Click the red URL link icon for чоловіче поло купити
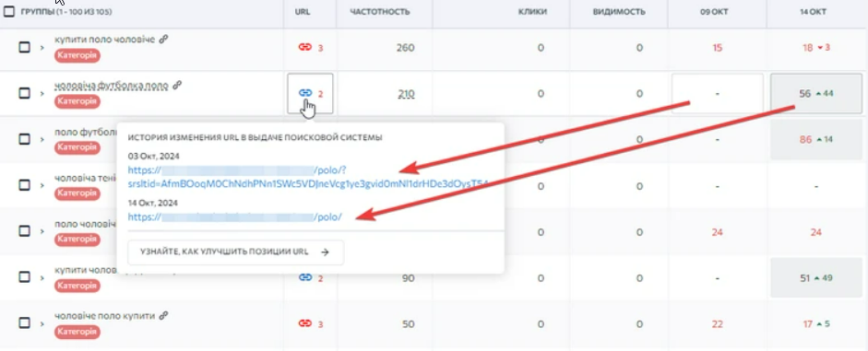This screenshot has height=351, width=868. [305, 323]
